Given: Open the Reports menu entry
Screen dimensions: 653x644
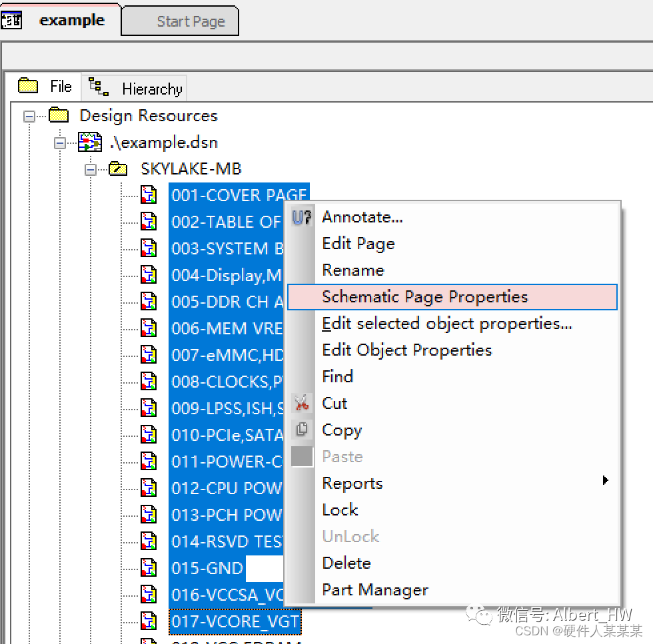Looking at the screenshot, I should [x=452, y=483].
